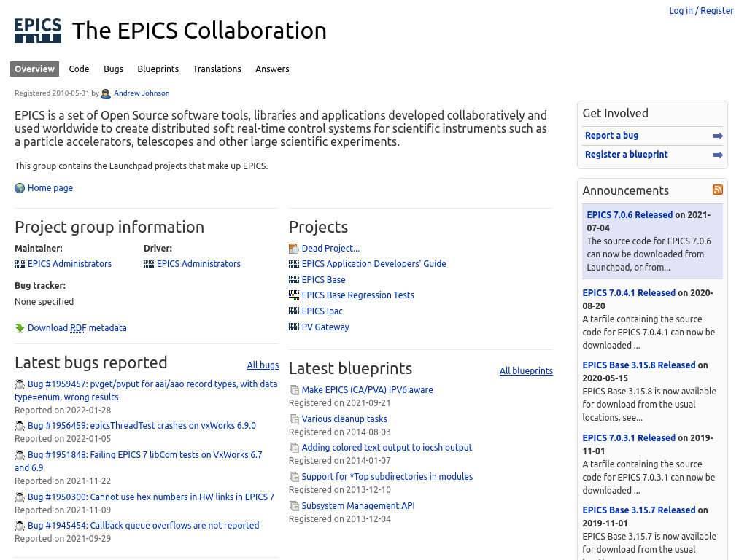The width and height of the screenshot is (747, 560).
Task: Open EPICS Ipac project link
Action: point(322,311)
